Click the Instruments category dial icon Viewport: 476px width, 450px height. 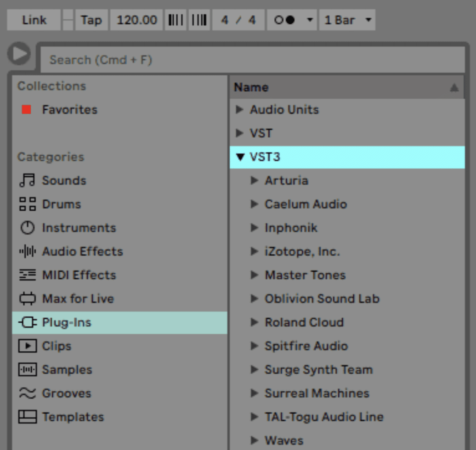(27, 228)
